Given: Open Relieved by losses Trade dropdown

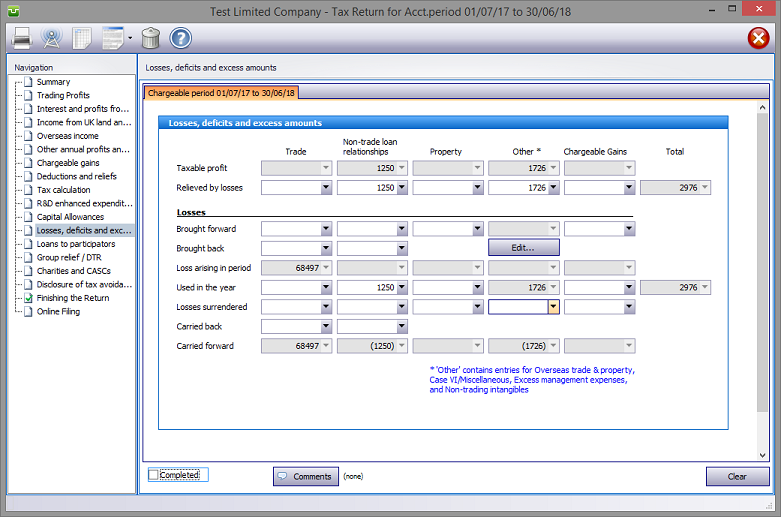Looking at the screenshot, I should tap(326, 187).
